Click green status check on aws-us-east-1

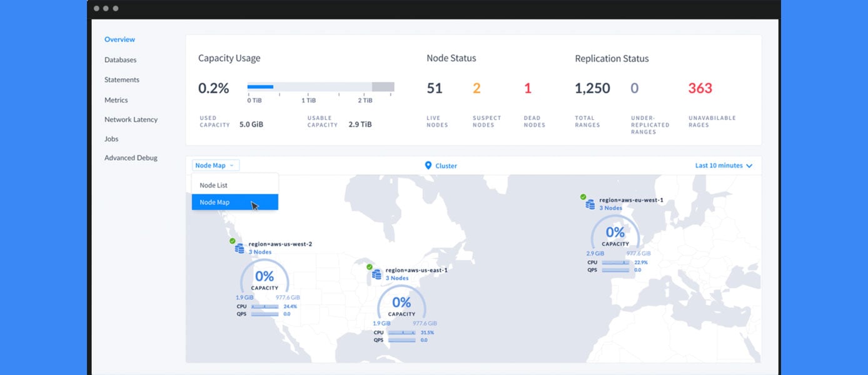370,267
